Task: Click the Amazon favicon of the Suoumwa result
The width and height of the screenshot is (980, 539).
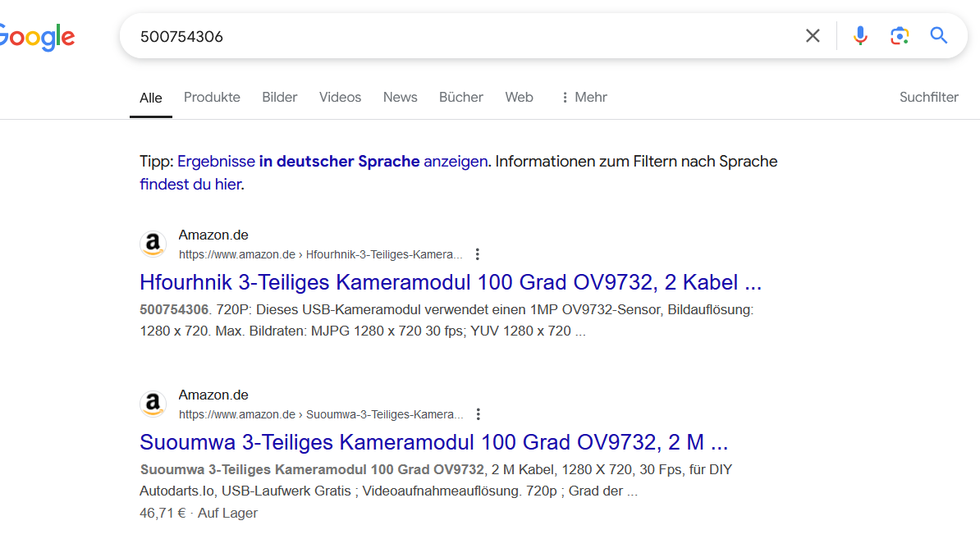Action: (x=153, y=404)
